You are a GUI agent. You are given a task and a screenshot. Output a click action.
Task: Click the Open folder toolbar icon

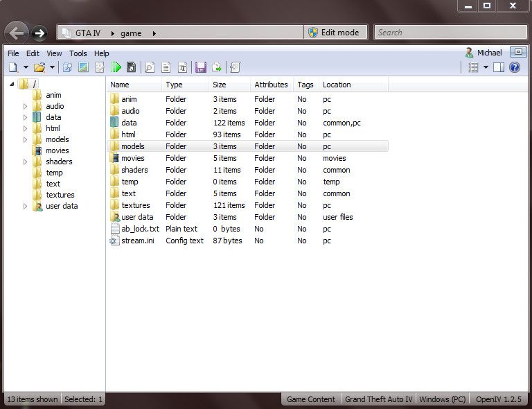(x=39, y=67)
